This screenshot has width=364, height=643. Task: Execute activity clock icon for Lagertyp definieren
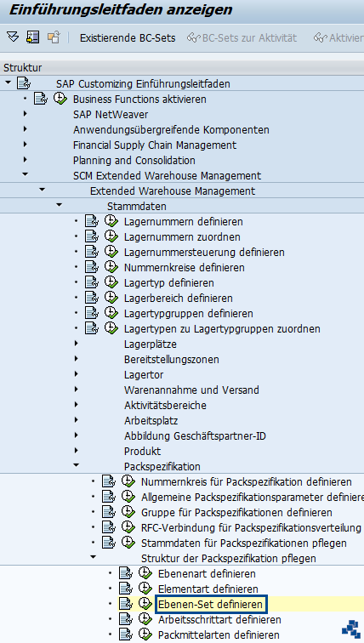coord(111,282)
